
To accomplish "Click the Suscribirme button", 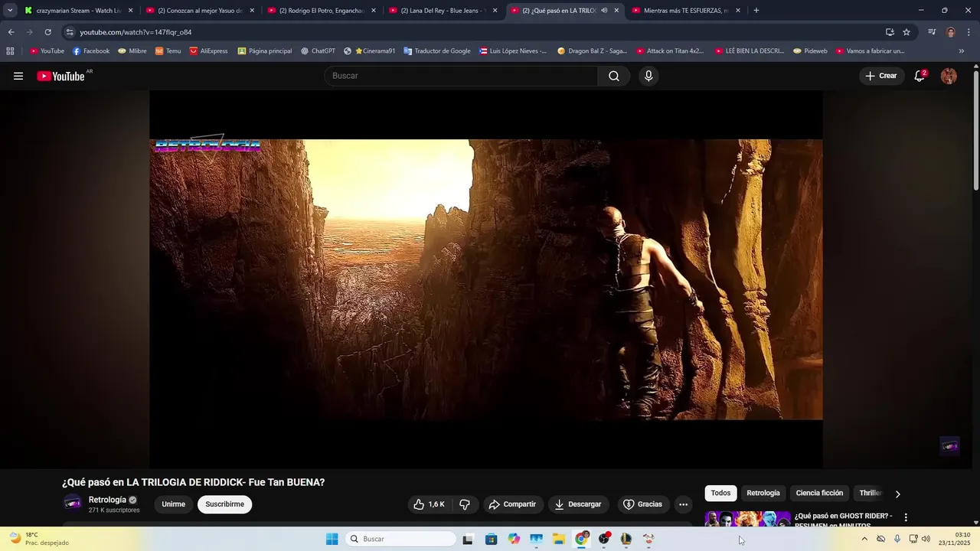I will [x=224, y=504].
